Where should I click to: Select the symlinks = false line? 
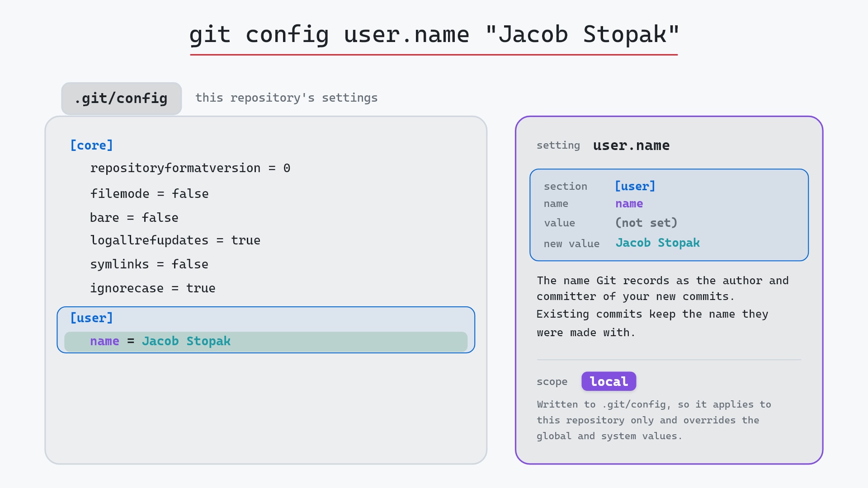149,264
